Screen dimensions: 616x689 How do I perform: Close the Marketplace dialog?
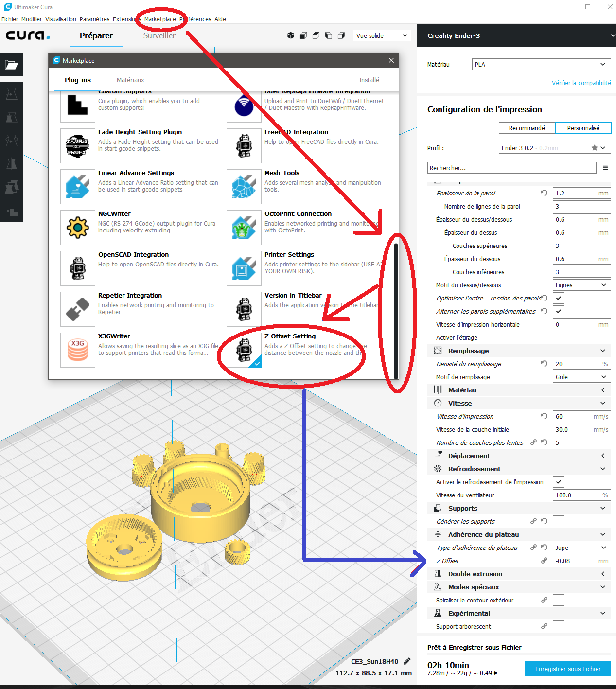pyautogui.click(x=391, y=60)
